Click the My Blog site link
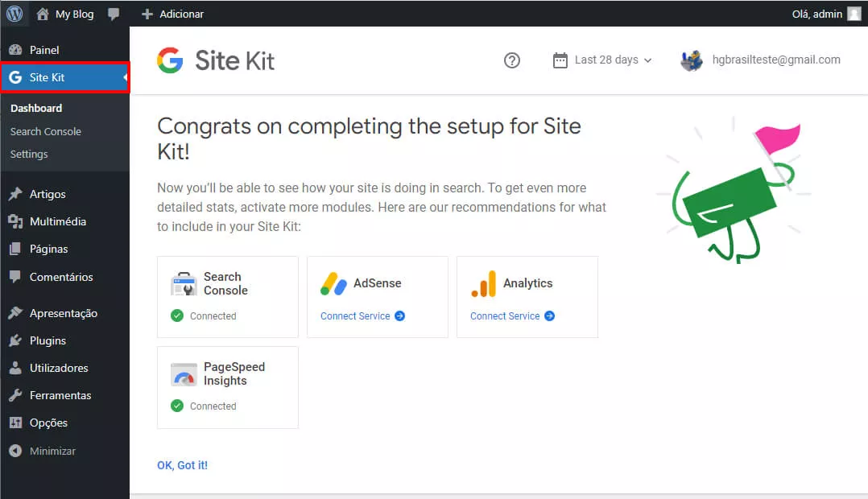Image resolution: width=868 pixels, height=499 pixels. 74,14
